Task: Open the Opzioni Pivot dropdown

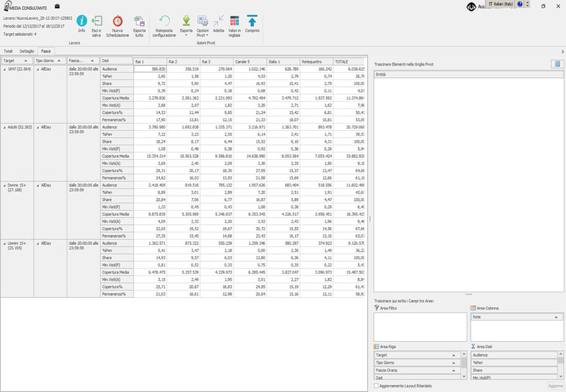Action: pyautogui.click(x=202, y=33)
